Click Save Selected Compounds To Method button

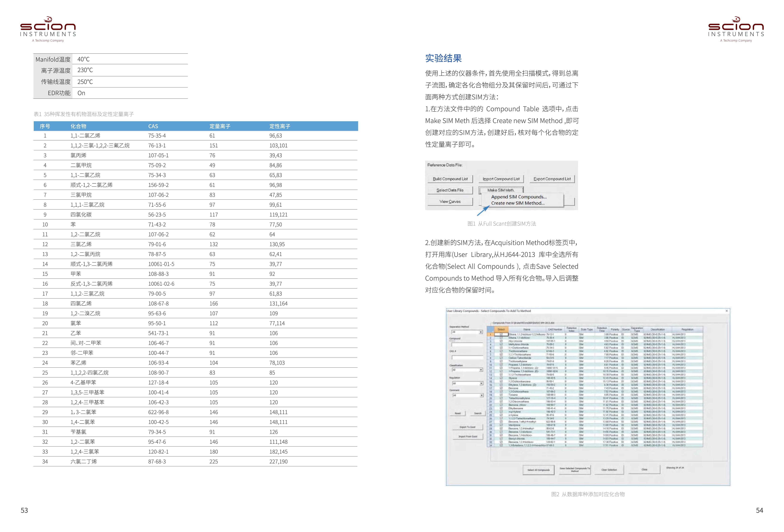575,470
